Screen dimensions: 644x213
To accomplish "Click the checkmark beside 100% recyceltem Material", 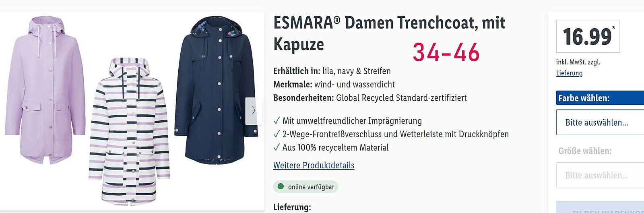I will click(277, 147).
